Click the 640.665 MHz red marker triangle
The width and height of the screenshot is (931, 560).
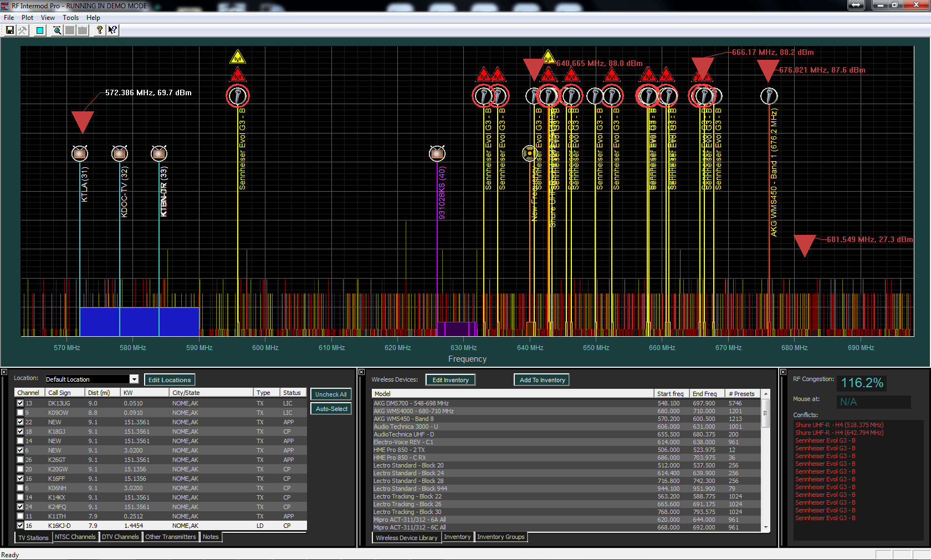coord(534,70)
